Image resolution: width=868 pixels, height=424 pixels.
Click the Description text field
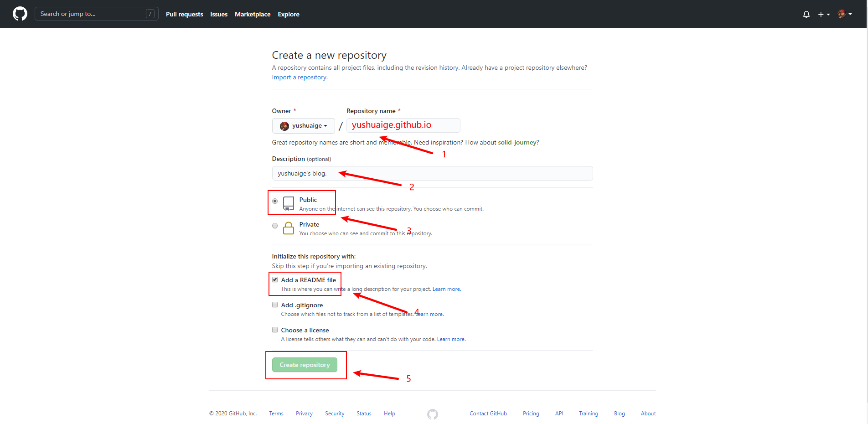point(432,173)
